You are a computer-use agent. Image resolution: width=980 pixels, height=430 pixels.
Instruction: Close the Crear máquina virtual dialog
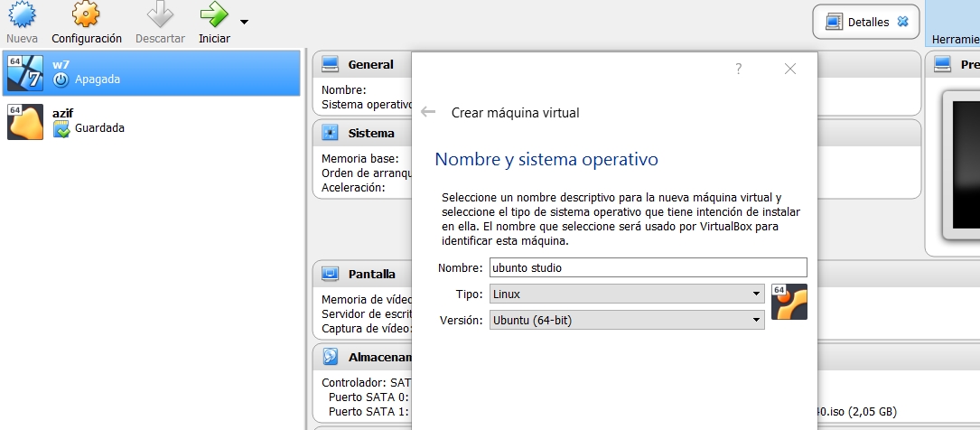click(790, 69)
